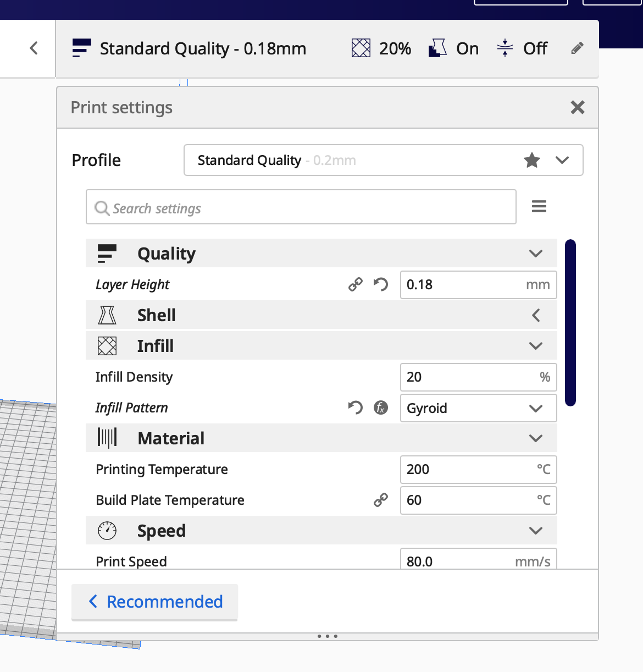Click the Speed gauge category icon
This screenshot has width=643, height=672.
[107, 531]
